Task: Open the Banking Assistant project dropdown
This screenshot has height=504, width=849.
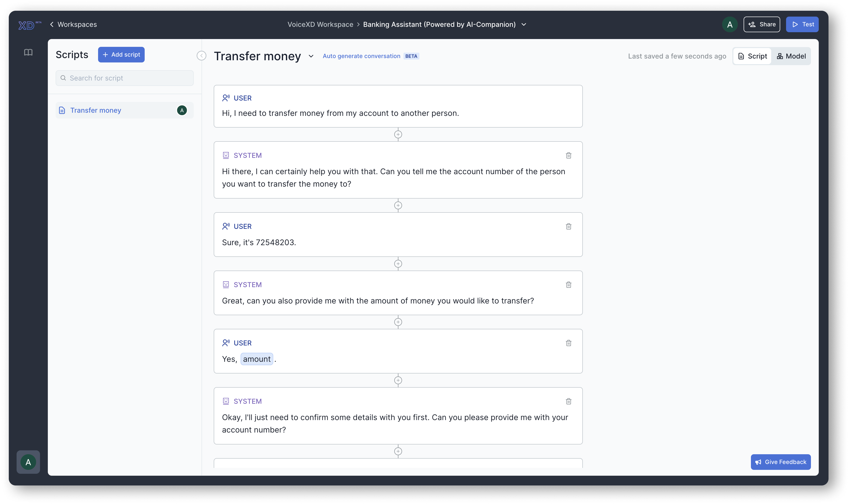Action: pos(523,24)
